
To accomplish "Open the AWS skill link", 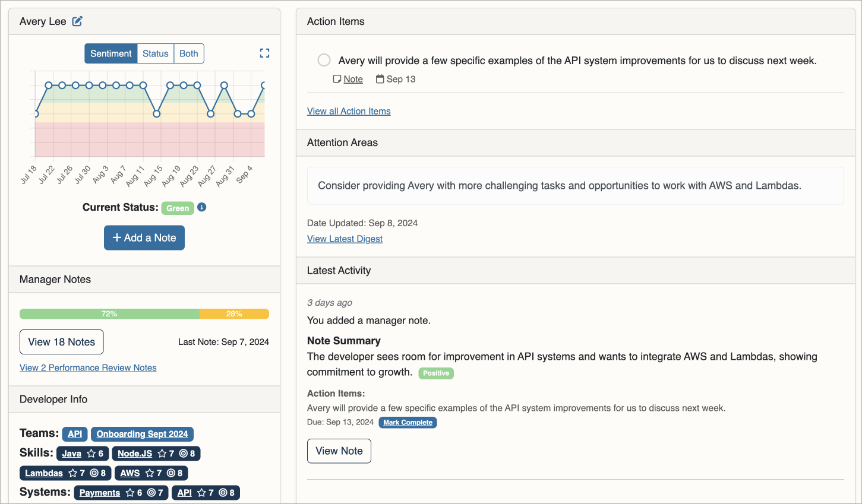I will click(130, 473).
